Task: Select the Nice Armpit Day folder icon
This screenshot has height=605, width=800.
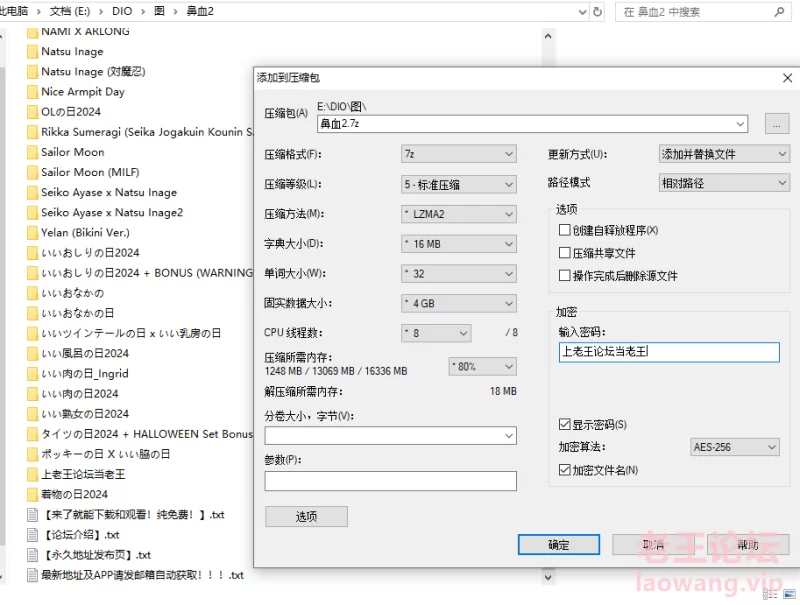Action: click(x=32, y=92)
